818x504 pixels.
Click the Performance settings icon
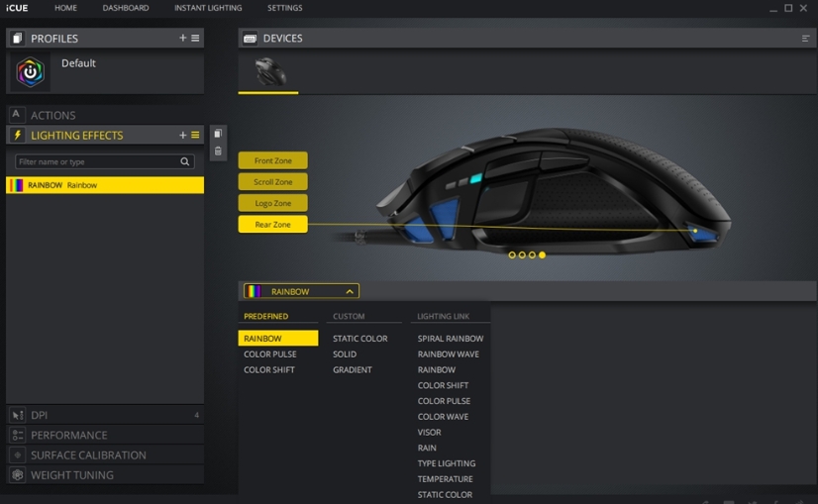[17, 435]
